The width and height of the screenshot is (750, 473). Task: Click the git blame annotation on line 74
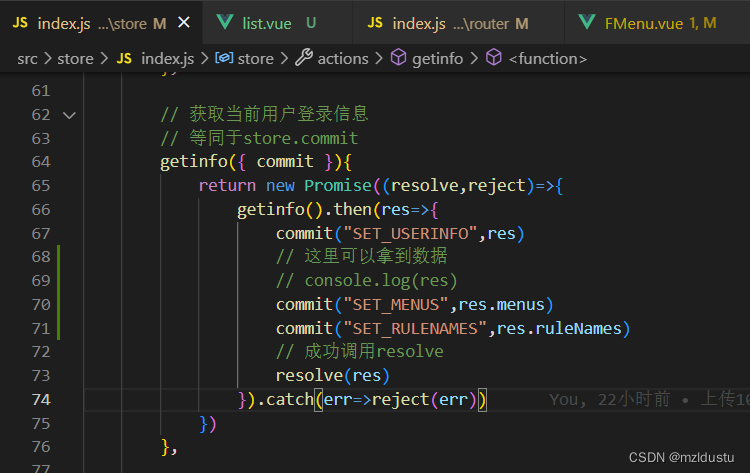649,399
